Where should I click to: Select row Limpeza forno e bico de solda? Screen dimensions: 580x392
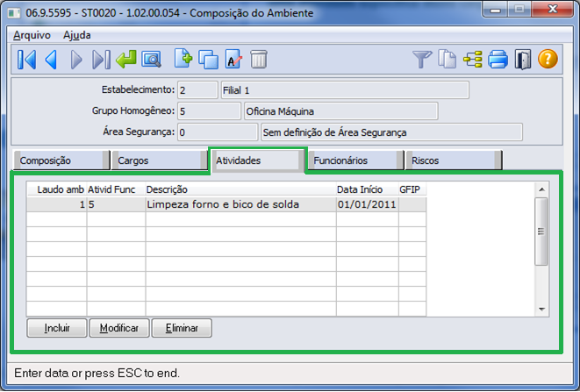[x=226, y=204]
